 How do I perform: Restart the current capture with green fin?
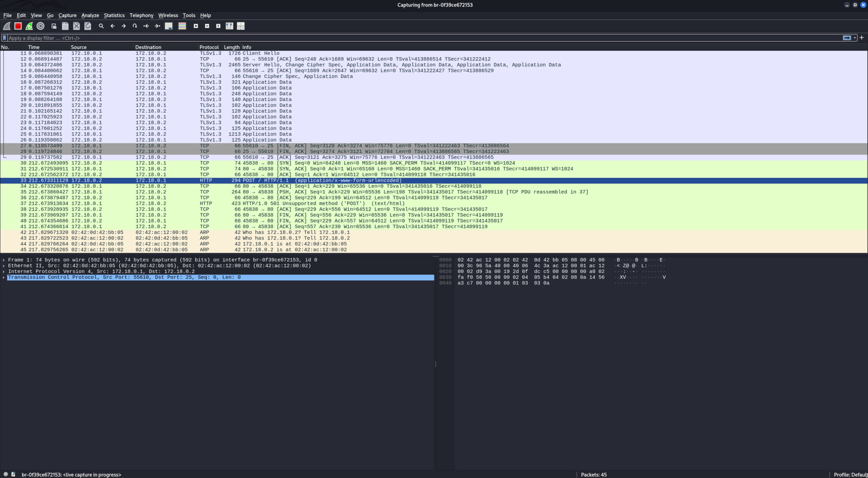click(x=29, y=26)
